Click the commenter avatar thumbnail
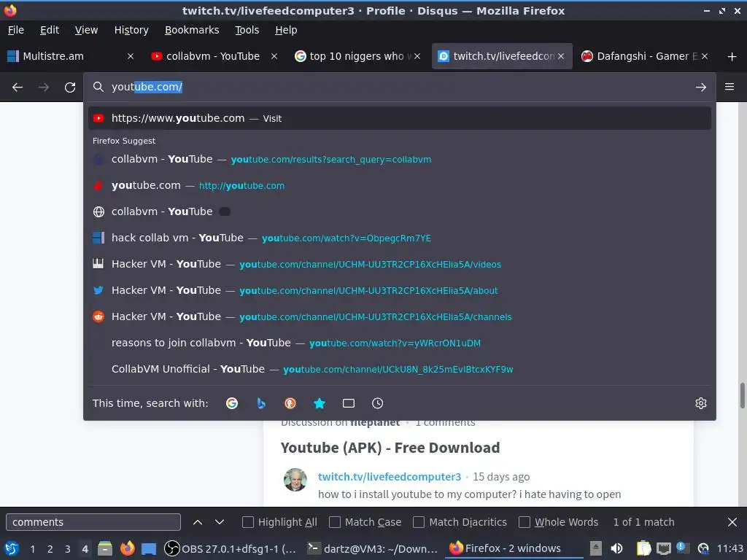This screenshot has width=747, height=560. 295,480
